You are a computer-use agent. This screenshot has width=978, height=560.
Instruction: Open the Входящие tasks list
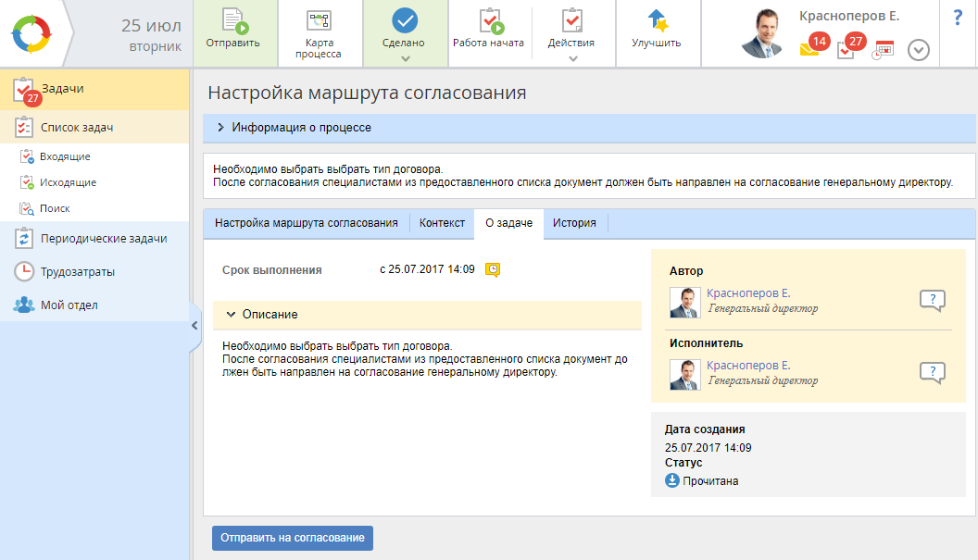tap(65, 157)
